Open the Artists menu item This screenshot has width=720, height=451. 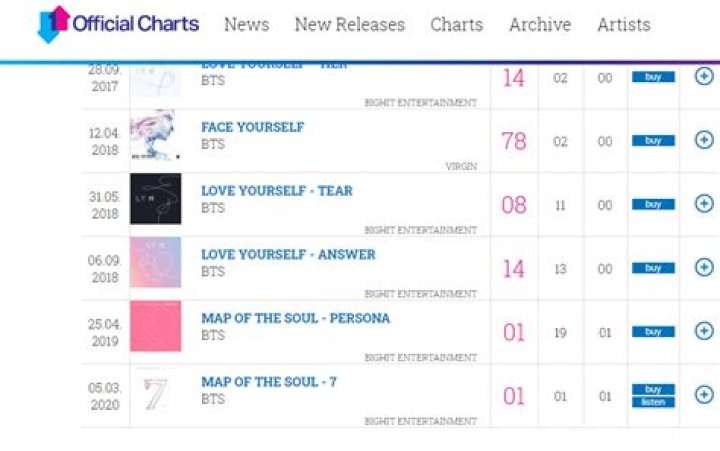(624, 24)
